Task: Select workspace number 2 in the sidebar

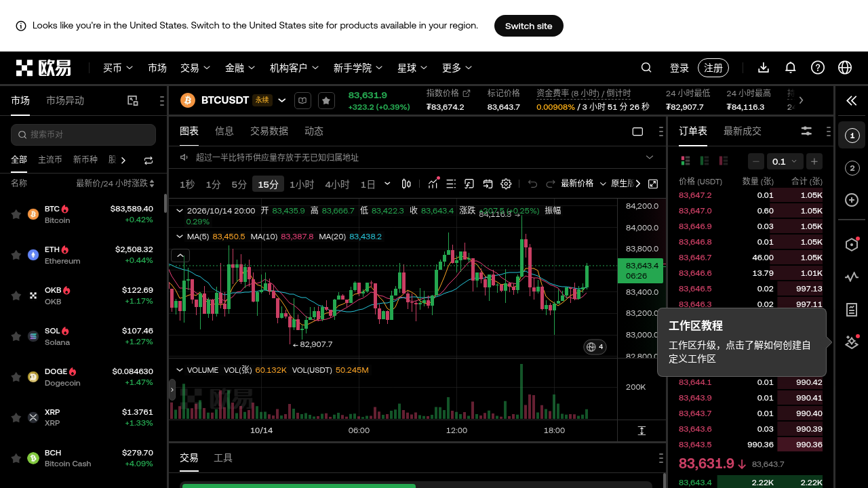Action: pos(852,168)
